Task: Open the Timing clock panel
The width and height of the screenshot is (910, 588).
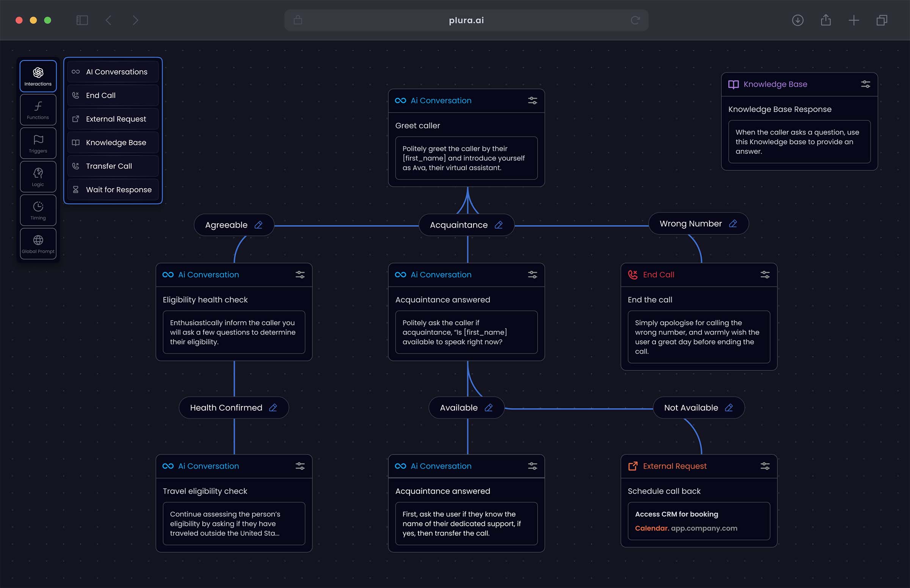Action: click(38, 210)
